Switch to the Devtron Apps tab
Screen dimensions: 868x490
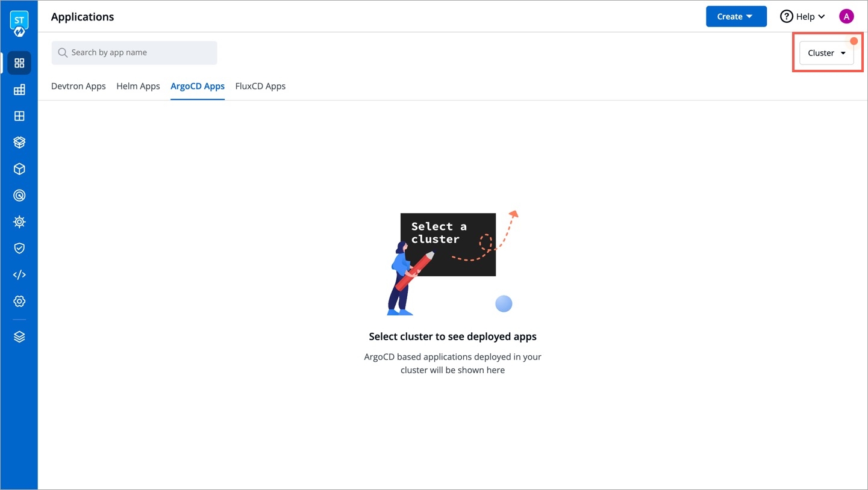click(78, 86)
